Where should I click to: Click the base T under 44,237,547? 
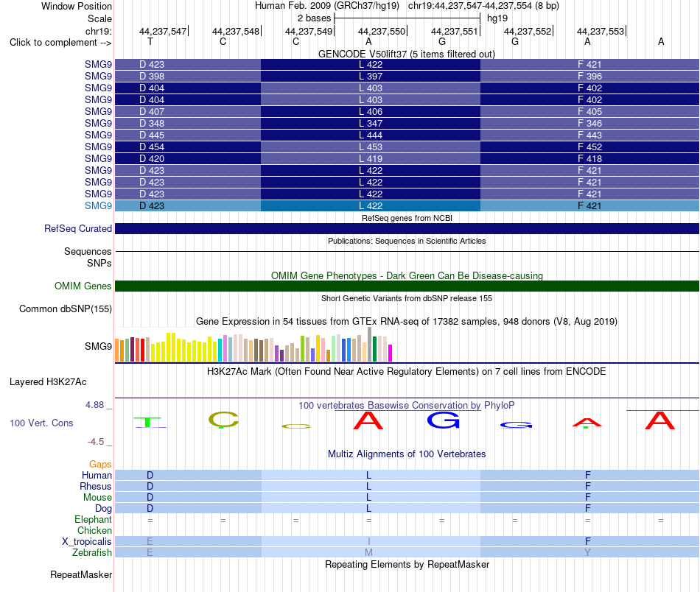coord(150,41)
